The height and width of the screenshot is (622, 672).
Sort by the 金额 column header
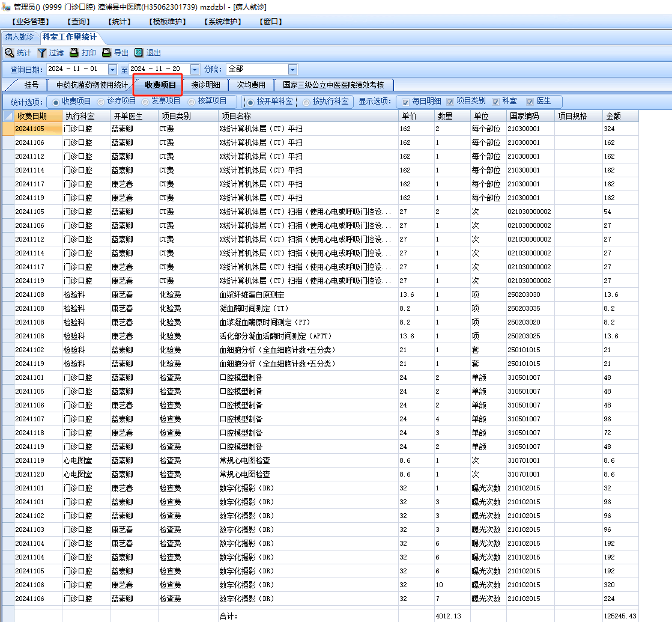(620, 116)
